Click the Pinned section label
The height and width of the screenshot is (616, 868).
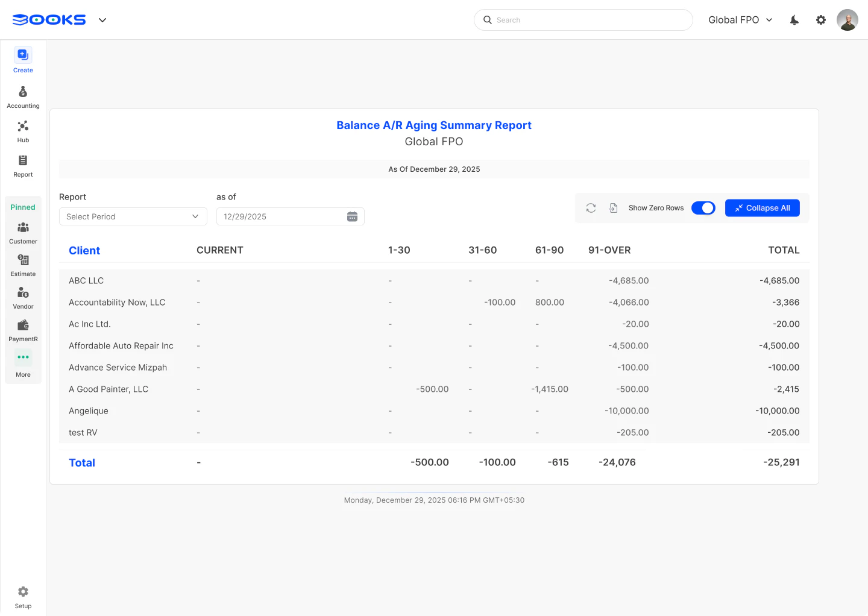(x=23, y=207)
